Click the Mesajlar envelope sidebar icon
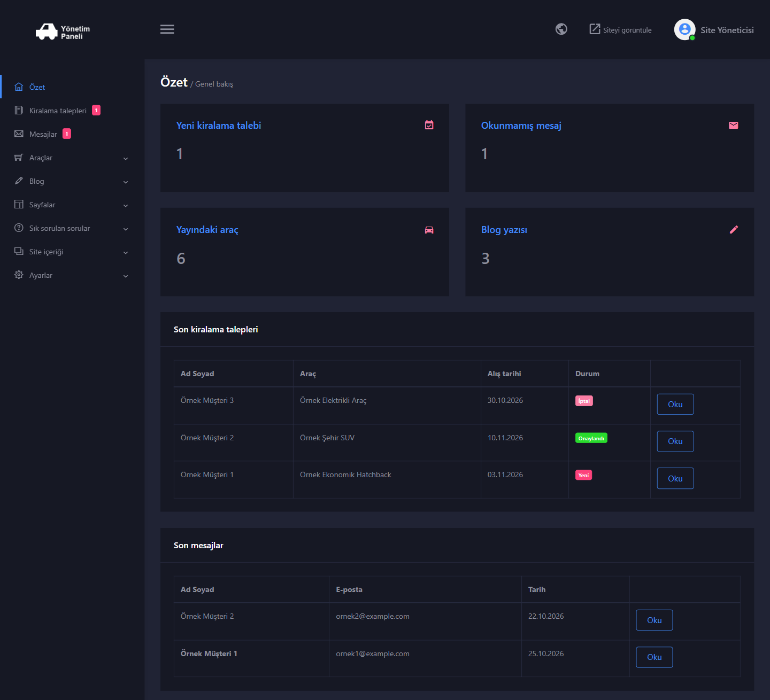This screenshot has width=770, height=700. pos(19,134)
